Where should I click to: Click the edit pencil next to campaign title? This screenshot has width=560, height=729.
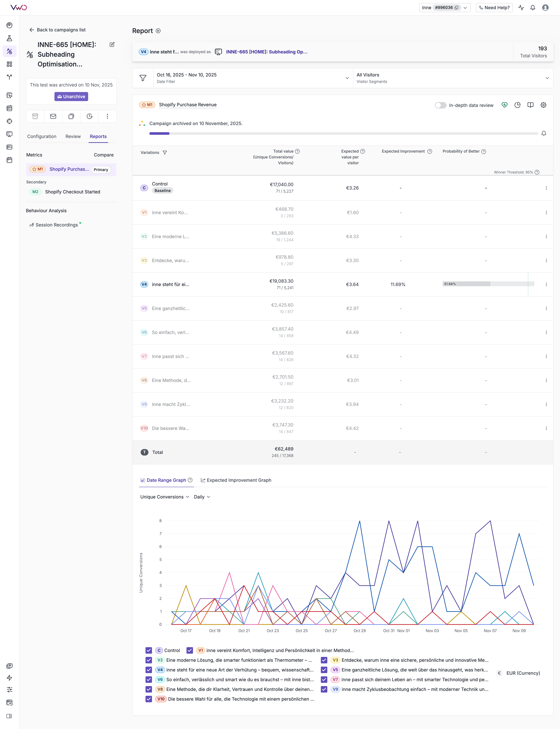tap(112, 45)
